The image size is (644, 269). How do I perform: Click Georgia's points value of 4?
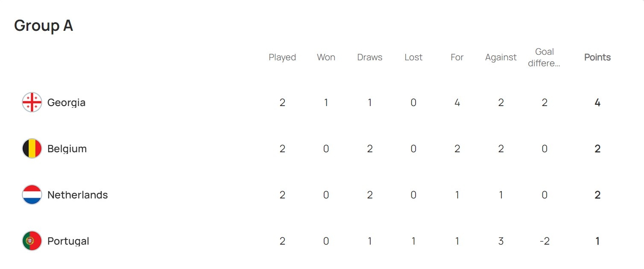click(x=597, y=103)
